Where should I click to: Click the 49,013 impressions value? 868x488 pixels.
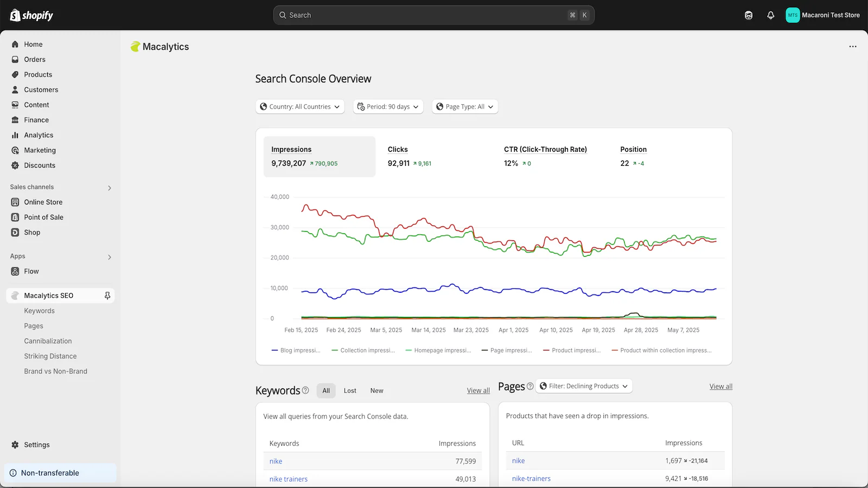pos(465,479)
